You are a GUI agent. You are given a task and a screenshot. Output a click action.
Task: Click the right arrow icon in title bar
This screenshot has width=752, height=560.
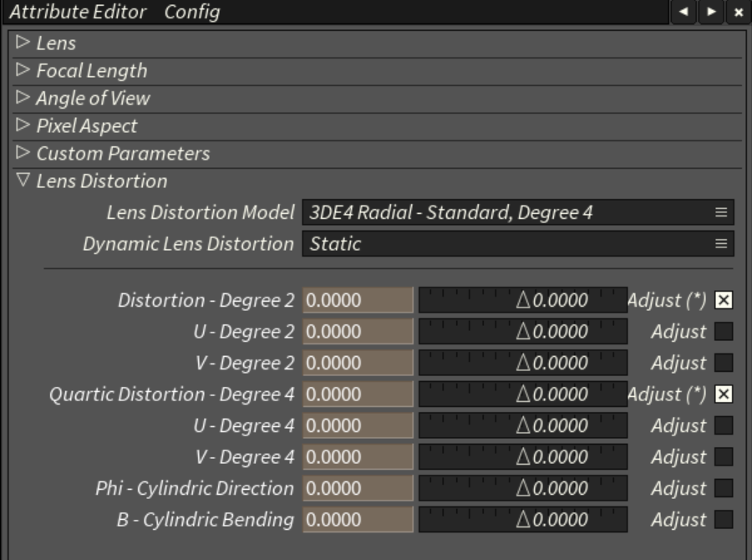click(x=711, y=12)
